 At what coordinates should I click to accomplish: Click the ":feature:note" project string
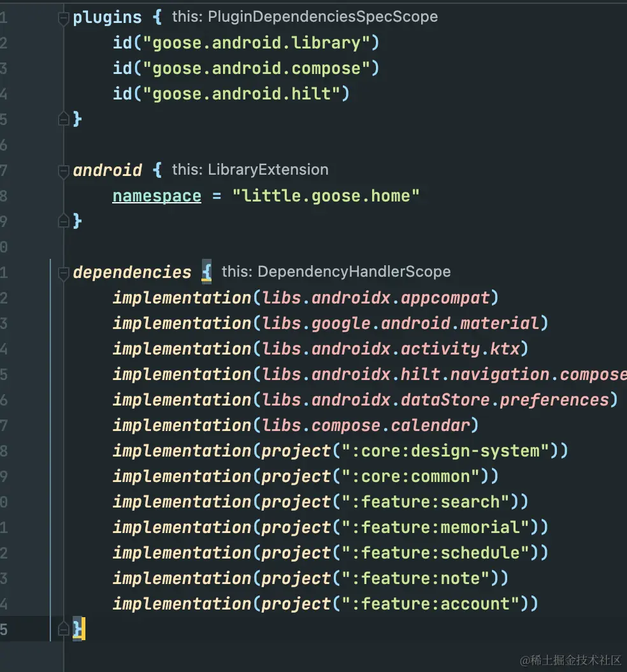tap(415, 578)
